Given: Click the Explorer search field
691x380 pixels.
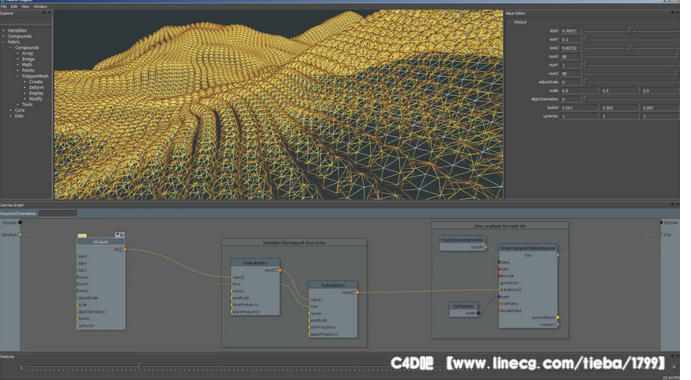Looking at the screenshot, I should 26,21.
